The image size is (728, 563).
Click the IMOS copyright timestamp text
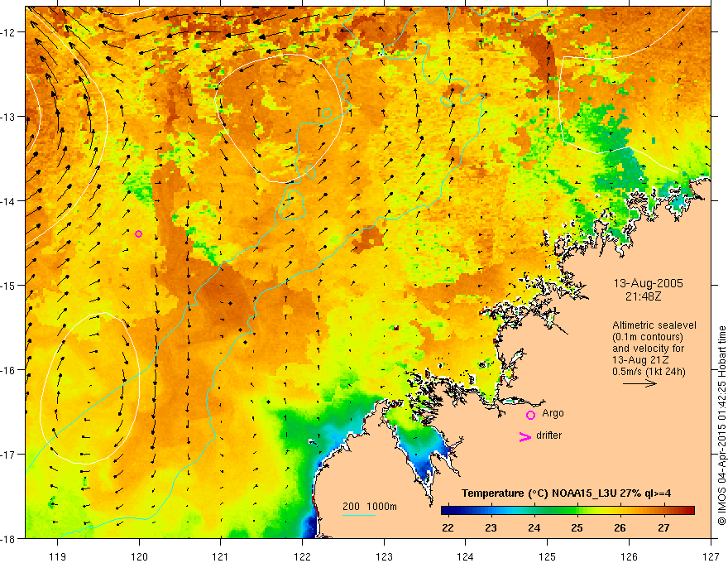coord(721,426)
